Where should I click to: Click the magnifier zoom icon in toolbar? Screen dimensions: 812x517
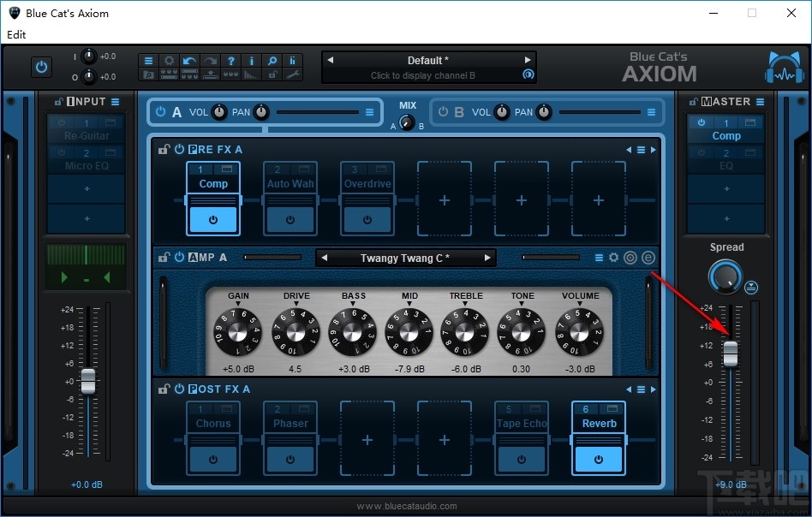272,61
